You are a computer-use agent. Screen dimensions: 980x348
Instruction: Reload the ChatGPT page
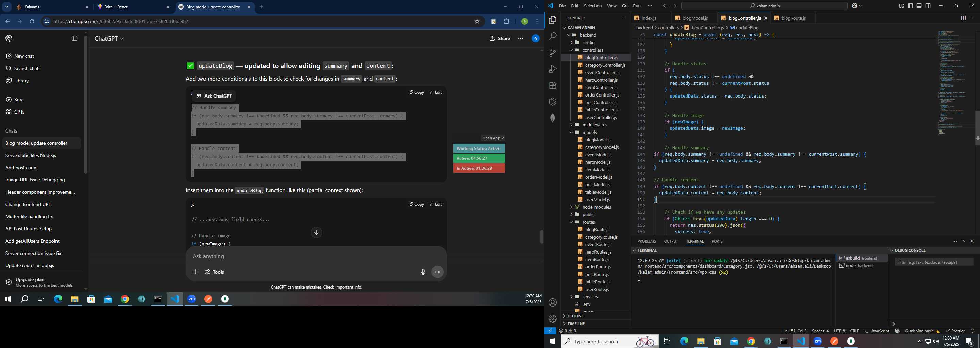point(32,22)
